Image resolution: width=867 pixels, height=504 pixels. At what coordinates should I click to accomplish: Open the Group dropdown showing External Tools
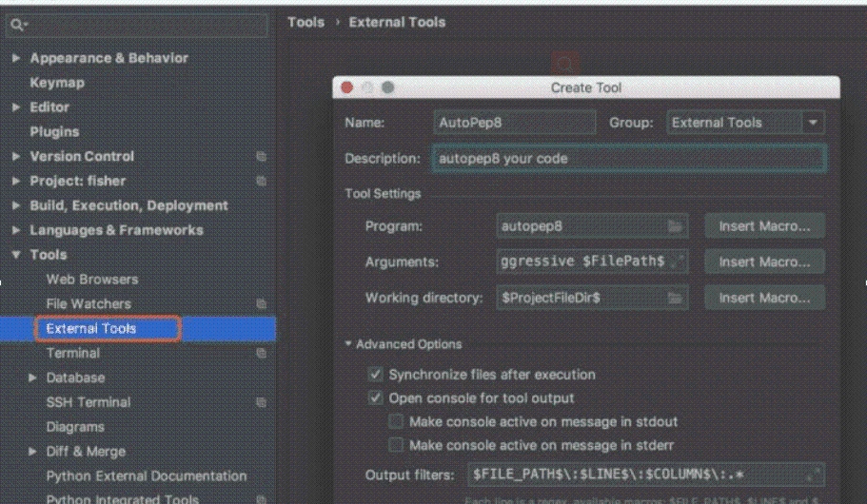[812, 123]
